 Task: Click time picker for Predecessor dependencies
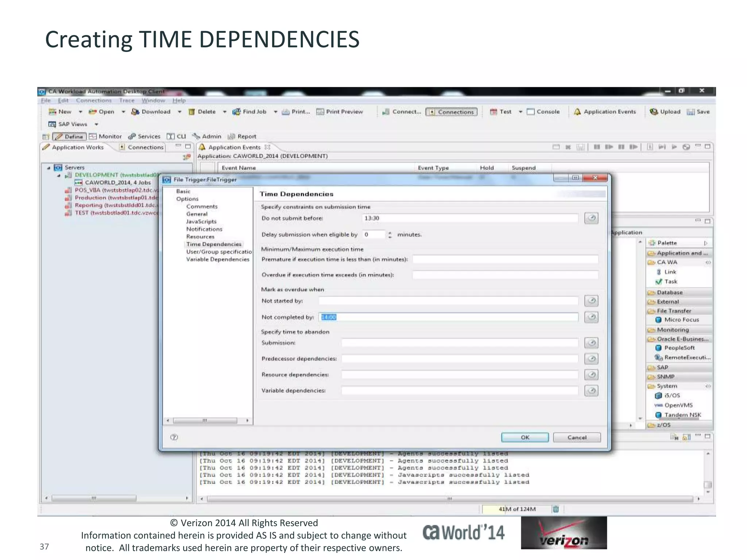coord(591,359)
